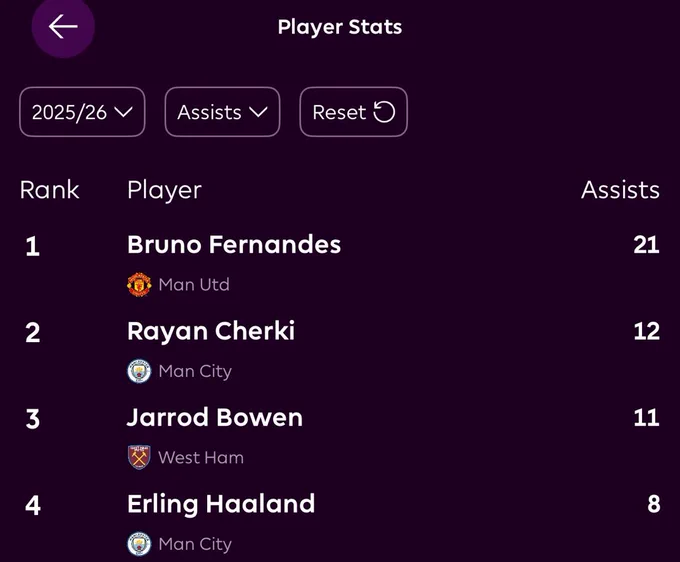Click Erling Haaland's Man City crest

click(x=139, y=544)
